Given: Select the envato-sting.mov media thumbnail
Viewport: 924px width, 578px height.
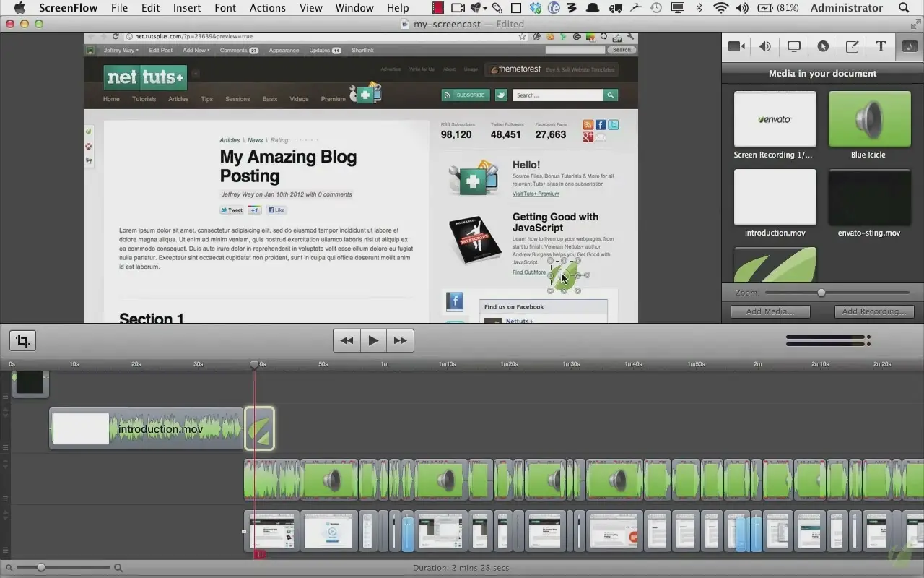Looking at the screenshot, I should click(x=869, y=197).
